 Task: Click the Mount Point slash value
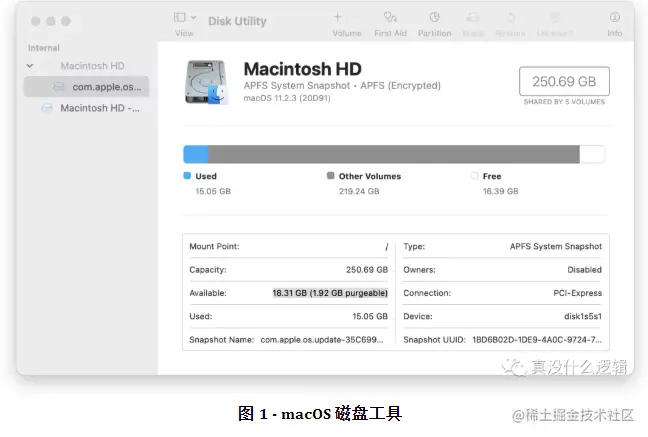[x=386, y=247]
